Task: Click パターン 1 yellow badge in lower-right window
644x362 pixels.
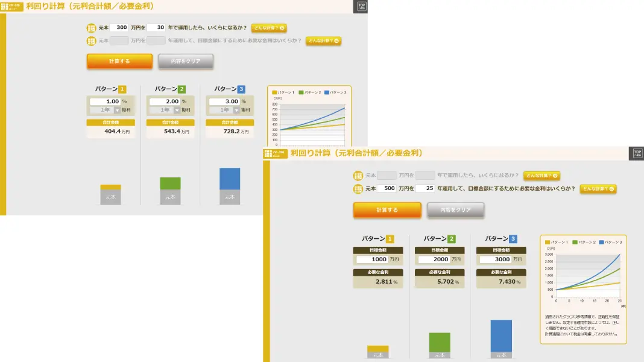Action: pos(390,239)
